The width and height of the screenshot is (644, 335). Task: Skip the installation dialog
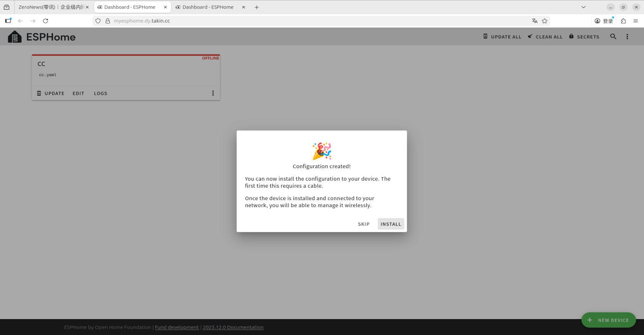point(364,224)
